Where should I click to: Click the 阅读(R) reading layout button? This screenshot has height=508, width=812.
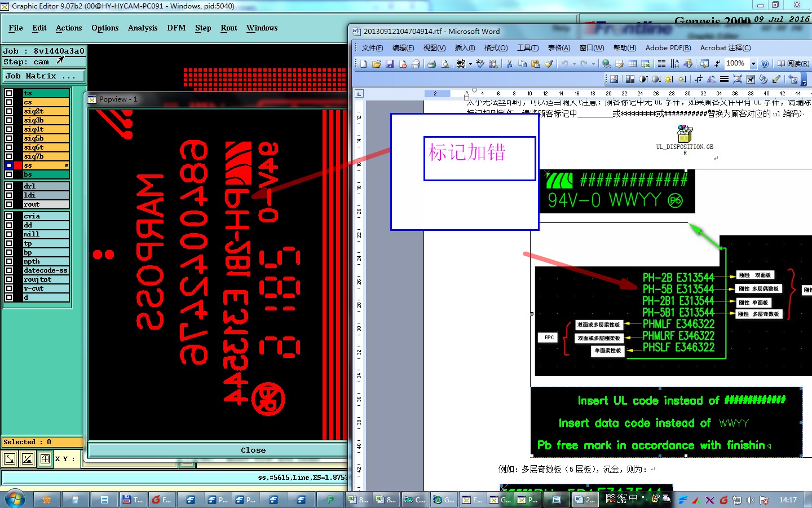point(793,64)
